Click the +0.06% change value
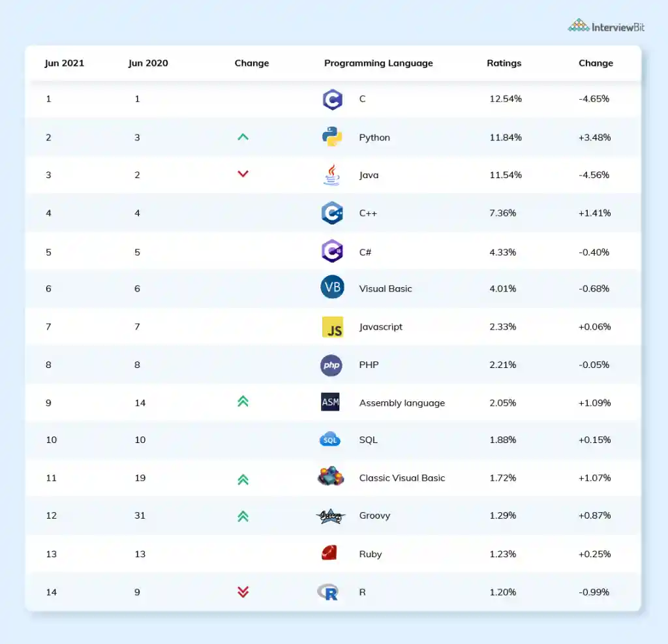Viewport: 668px width, 644px height. click(594, 327)
